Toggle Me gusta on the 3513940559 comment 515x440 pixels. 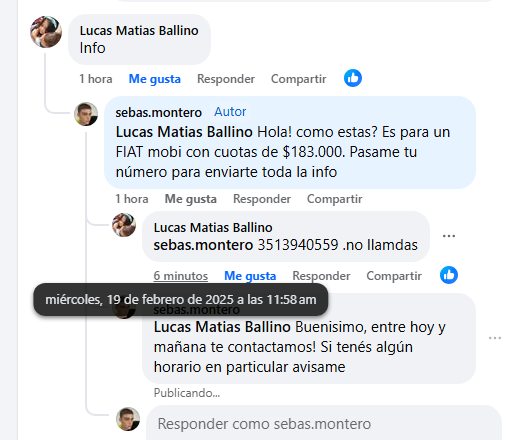250,276
